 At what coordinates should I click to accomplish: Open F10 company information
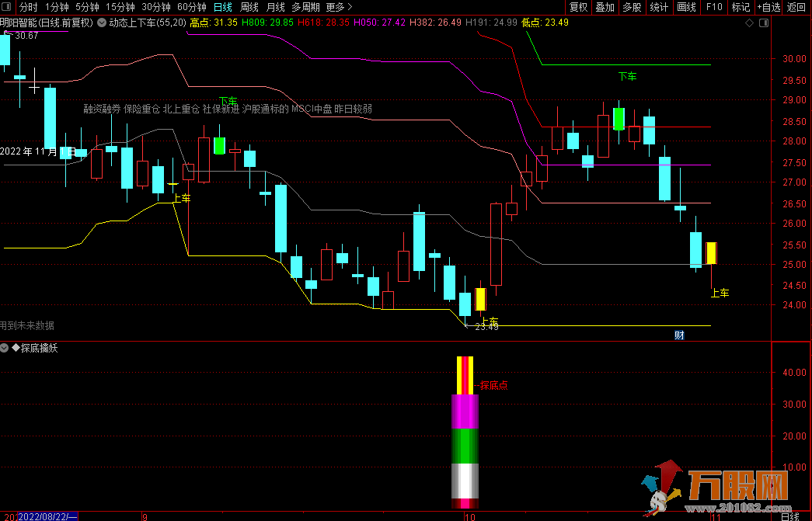coord(714,7)
